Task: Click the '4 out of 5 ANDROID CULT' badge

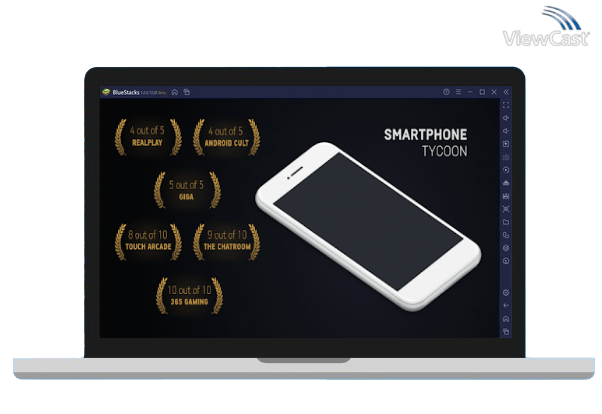Action: (226, 137)
